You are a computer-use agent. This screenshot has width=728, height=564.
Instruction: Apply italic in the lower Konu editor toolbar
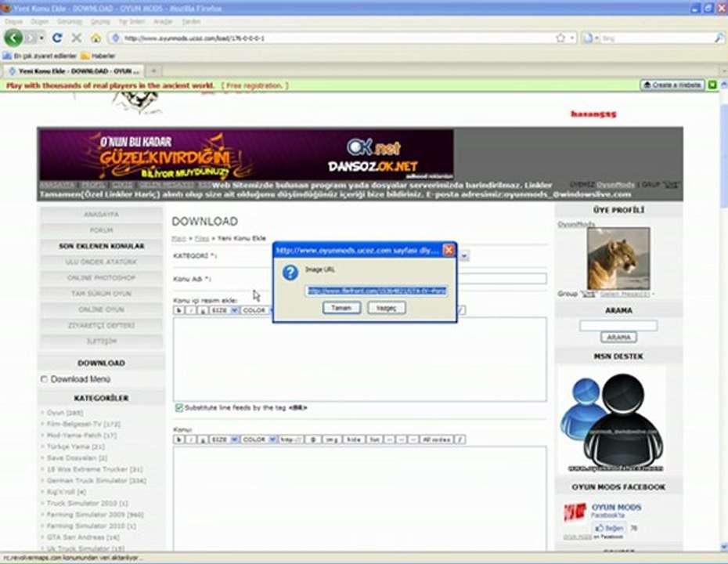click(x=191, y=439)
